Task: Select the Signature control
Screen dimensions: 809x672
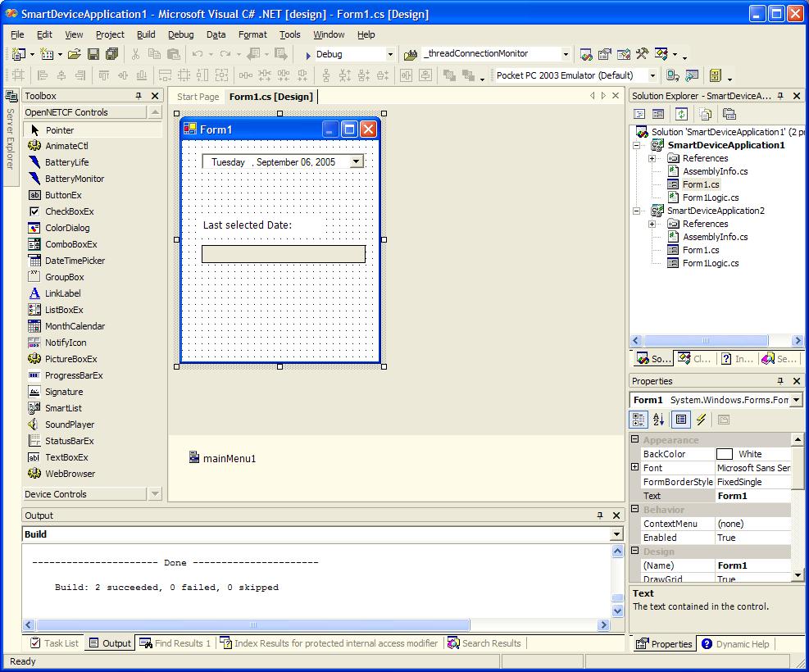Action: click(x=64, y=392)
